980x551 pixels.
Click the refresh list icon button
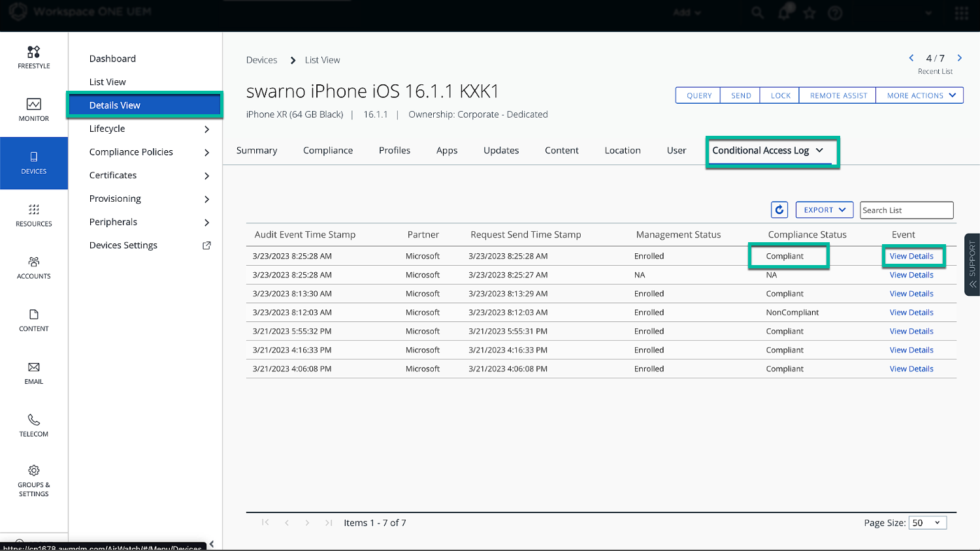tap(779, 210)
